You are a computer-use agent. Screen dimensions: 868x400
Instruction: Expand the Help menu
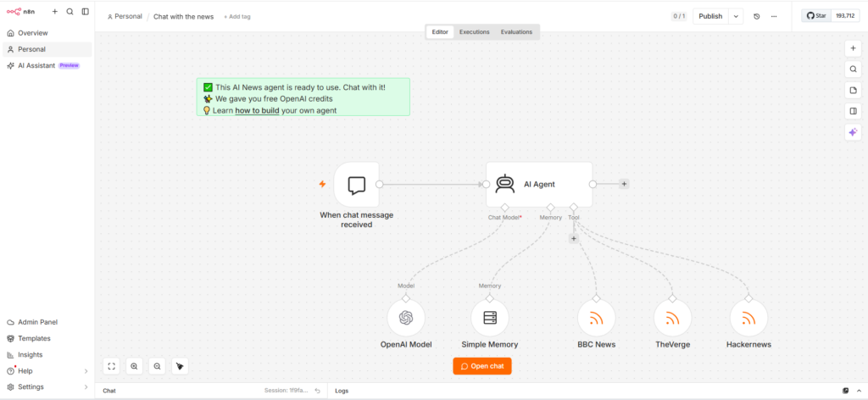[x=47, y=370]
